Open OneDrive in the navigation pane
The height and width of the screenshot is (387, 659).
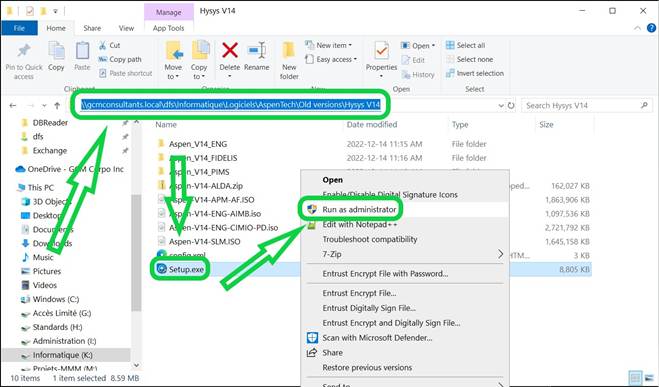point(70,169)
